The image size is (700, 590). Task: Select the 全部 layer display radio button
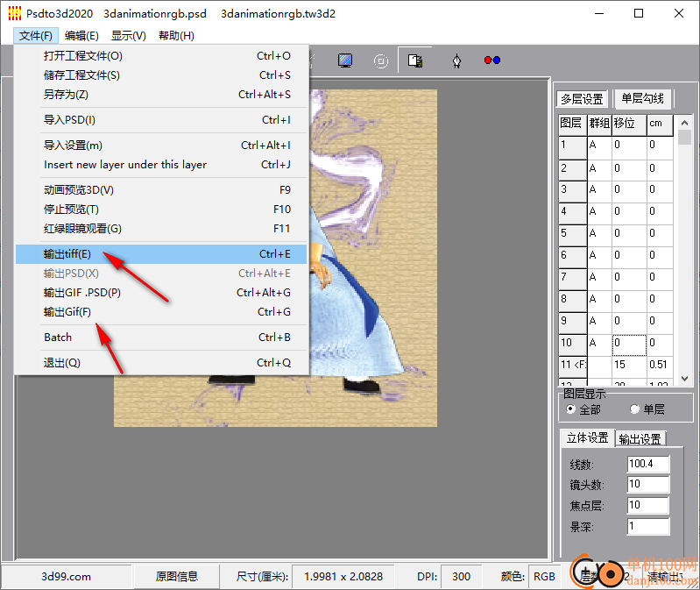tap(571, 409)
